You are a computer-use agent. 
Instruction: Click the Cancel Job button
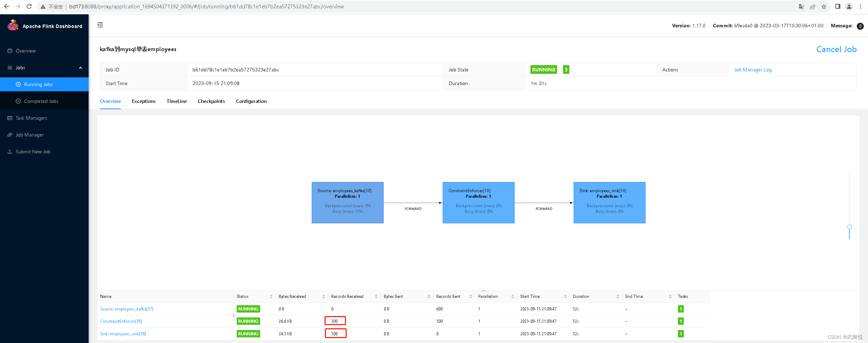[x=836, y=49]
